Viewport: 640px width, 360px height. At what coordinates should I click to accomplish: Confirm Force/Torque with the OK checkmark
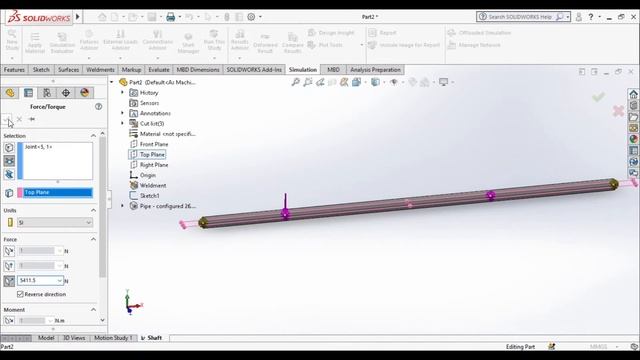pos(7,119)
